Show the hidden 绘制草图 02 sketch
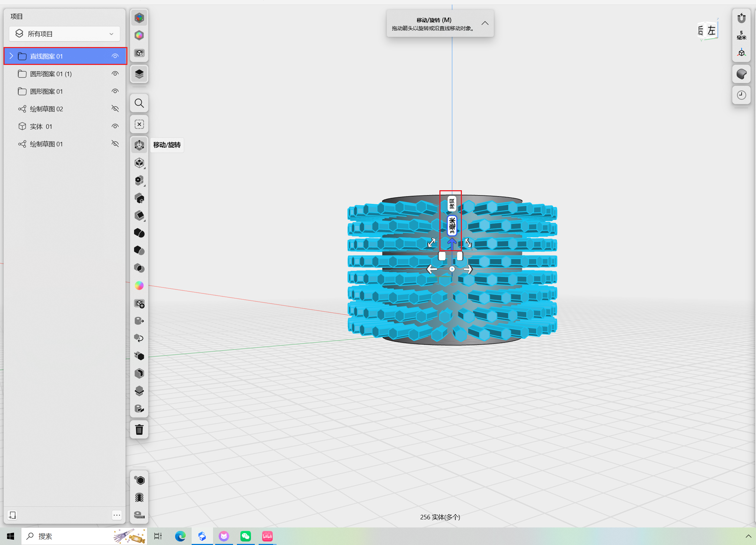This screenshot has width=756, height=545. [115, 109]
